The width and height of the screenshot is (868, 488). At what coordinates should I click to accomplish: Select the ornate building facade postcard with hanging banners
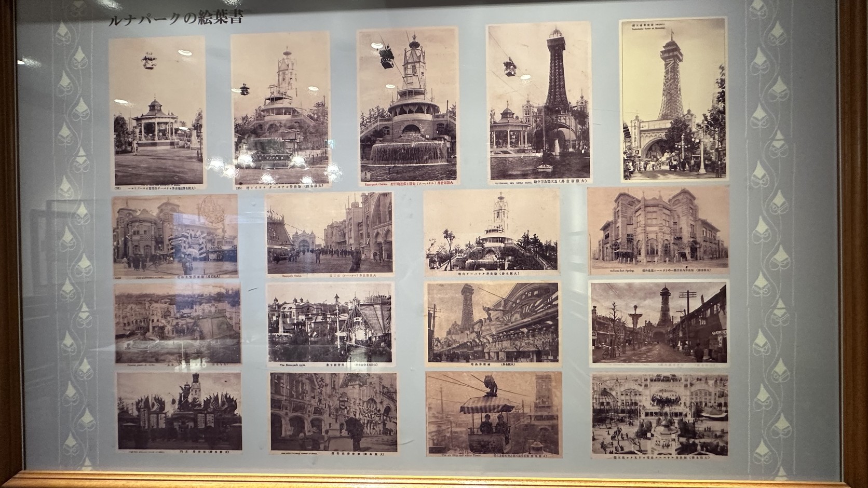pyautogui.click(x=334, y=413)
